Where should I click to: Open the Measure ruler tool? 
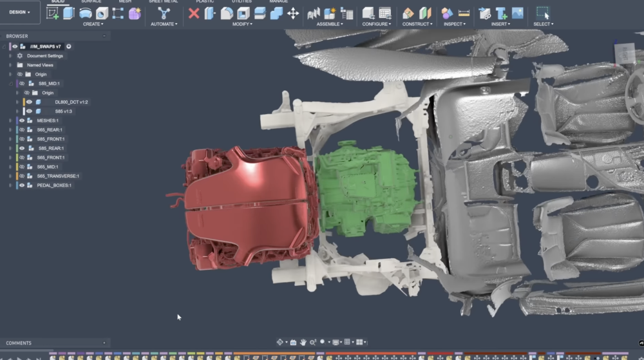tap(464, 13)
